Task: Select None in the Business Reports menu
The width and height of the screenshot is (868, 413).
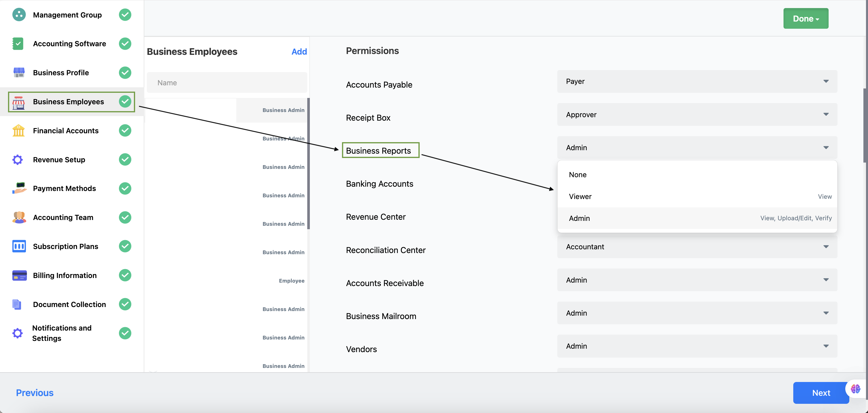Action: [697, 175]
